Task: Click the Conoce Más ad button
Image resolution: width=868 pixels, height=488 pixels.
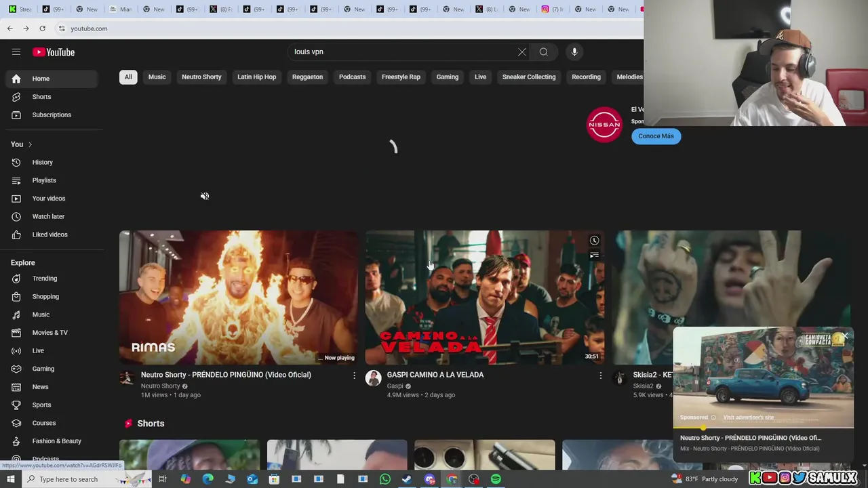Action: click(x=656, y=136)
